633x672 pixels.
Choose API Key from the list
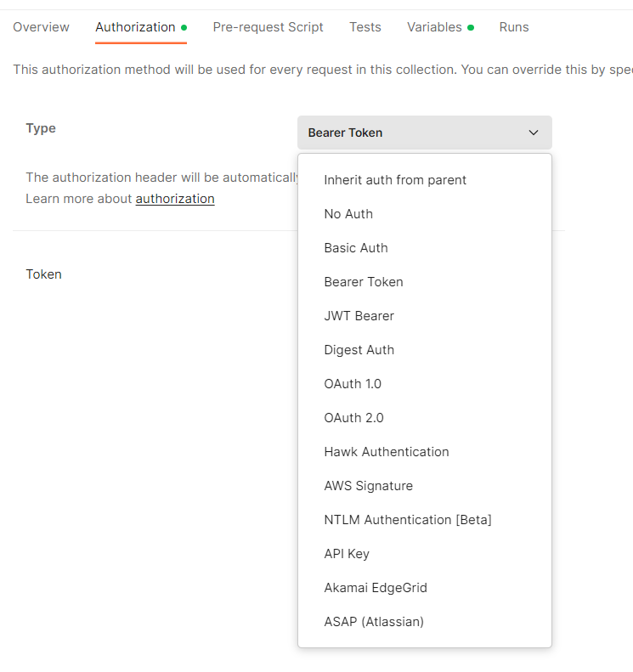pyautogui.click(x=347, y=554)
